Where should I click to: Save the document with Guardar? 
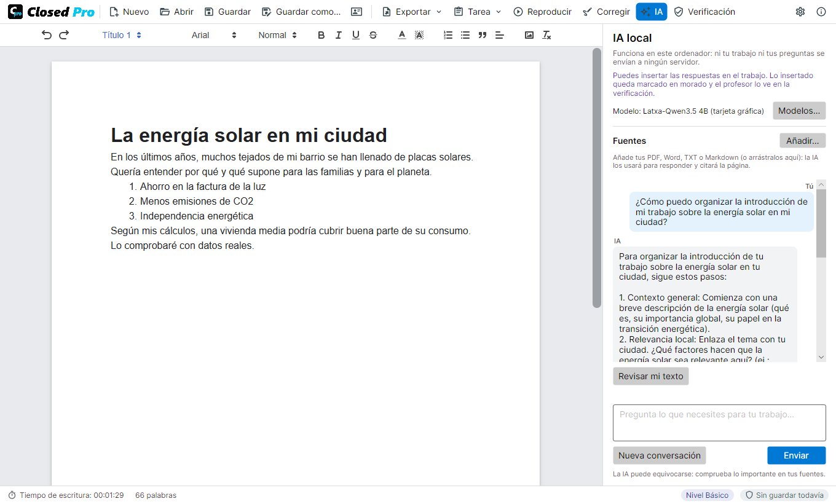point(227,12)
